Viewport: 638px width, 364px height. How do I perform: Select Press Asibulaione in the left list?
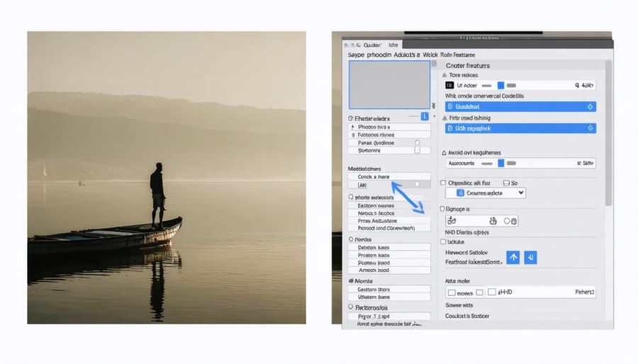(388, 220)
